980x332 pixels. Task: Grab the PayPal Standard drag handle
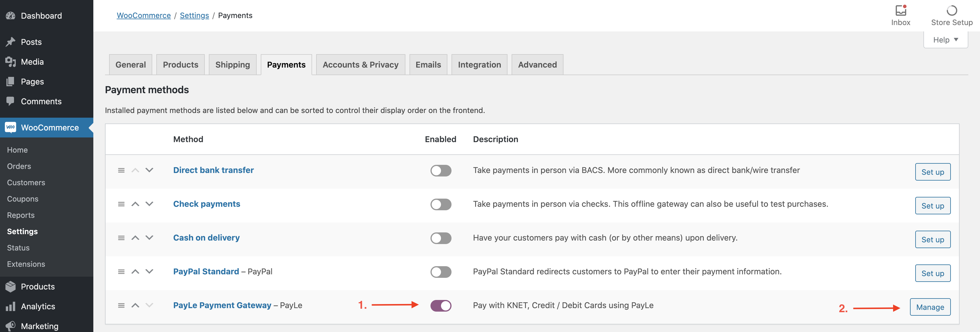click(x=121, y=272)
